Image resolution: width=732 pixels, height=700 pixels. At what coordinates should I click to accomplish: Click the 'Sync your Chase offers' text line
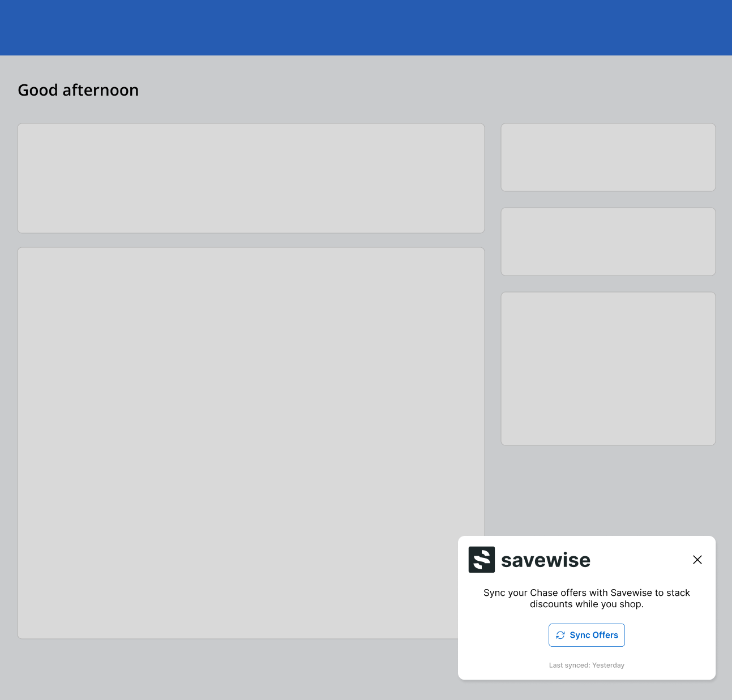(x=587, y=592)
